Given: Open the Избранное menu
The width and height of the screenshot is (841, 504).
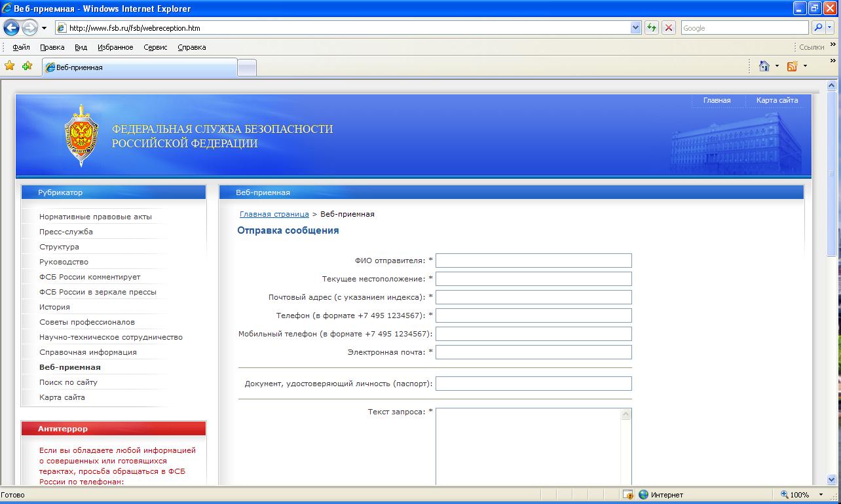Looking at the screenshot, I should pos(115,47).
